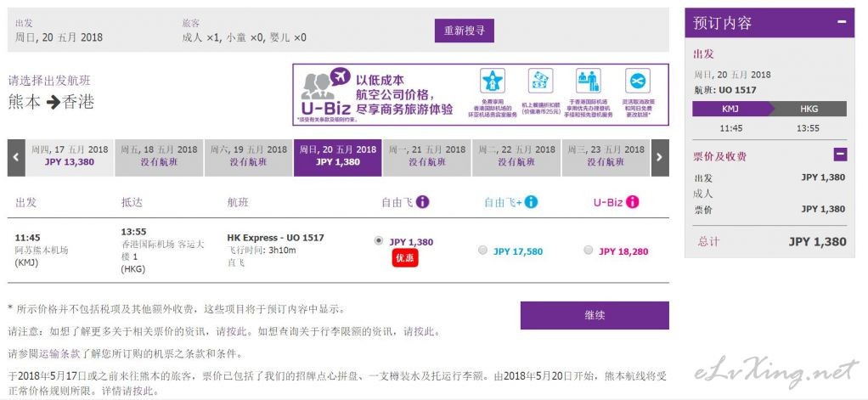Select the 周六, 19 五月 2018 date tab
Screen dimensions: 868x400
(249, 157)
